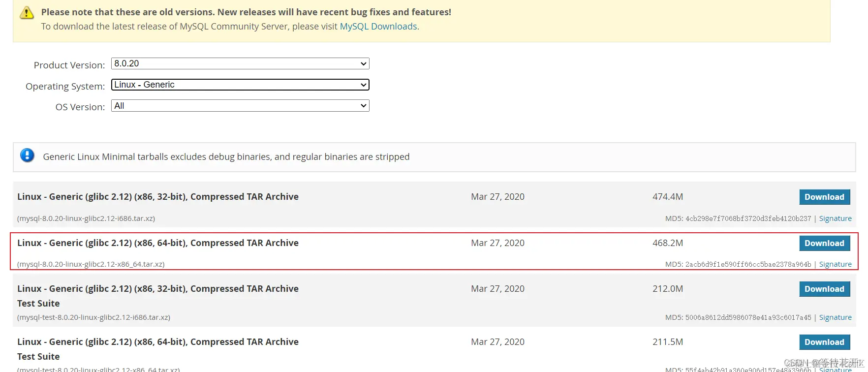
Task: Click the yellow warning triangle icon
Action: point(27,13)
